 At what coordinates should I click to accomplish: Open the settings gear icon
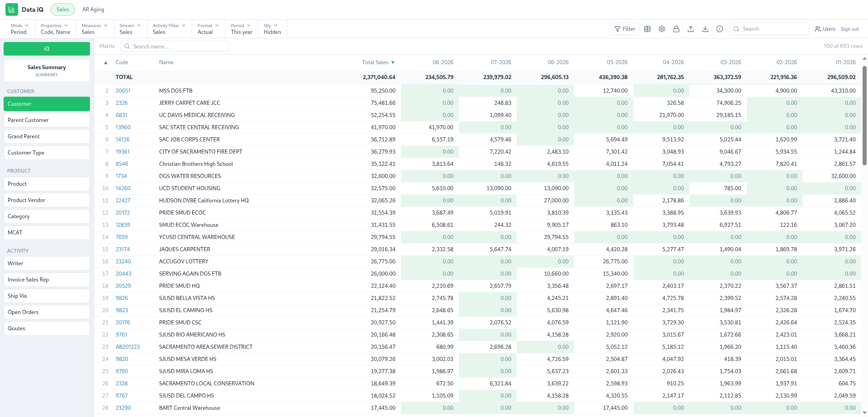coord(662,29)
